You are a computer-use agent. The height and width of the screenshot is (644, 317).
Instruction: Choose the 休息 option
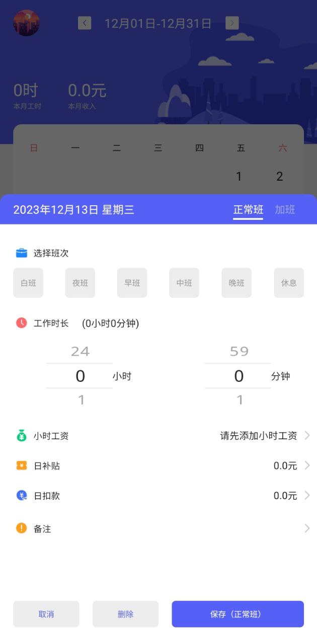[x=289, y=283]
